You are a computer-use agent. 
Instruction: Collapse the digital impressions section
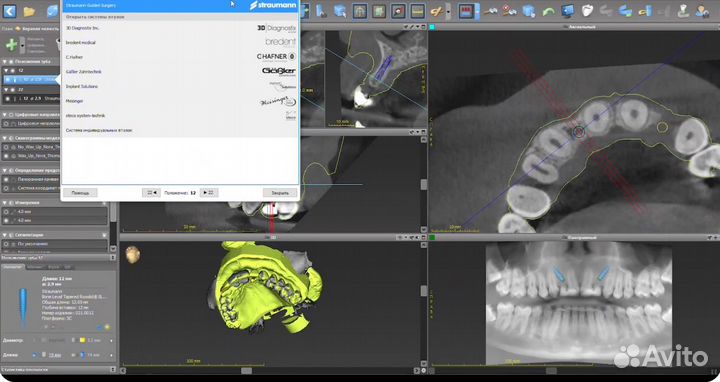click(x=5, y=115)
